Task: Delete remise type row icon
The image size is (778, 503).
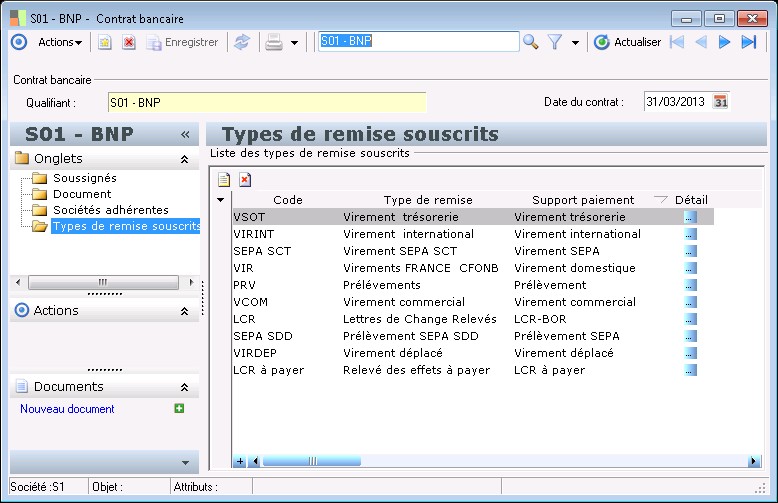Action: pos(245,180)
